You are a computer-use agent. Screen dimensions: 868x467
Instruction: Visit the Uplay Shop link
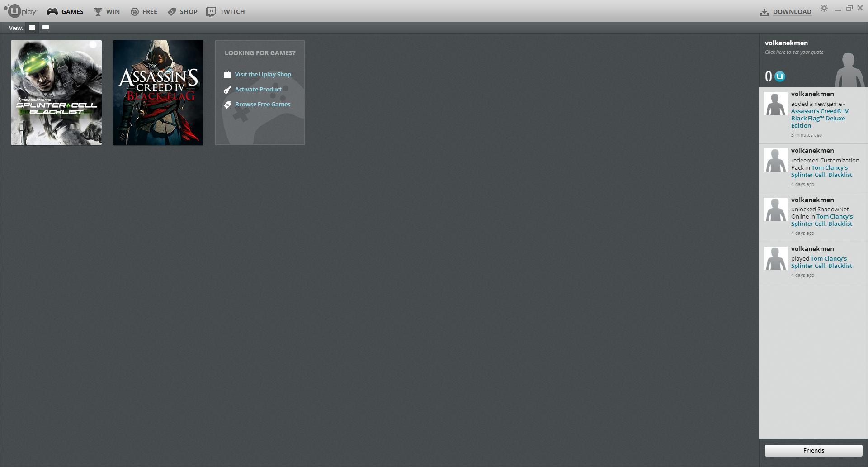click(263, 74)
